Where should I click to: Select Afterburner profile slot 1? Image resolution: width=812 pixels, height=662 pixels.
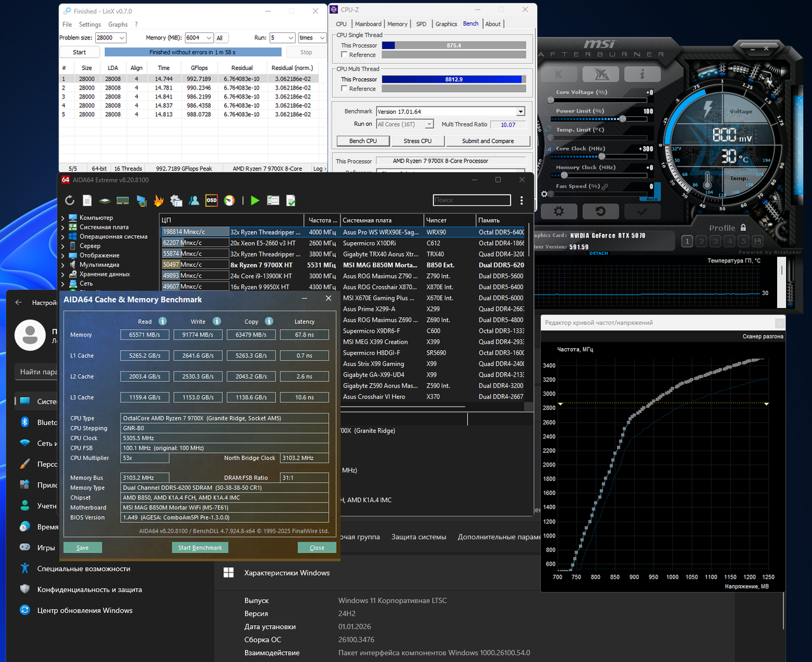[x=687, y=241]
